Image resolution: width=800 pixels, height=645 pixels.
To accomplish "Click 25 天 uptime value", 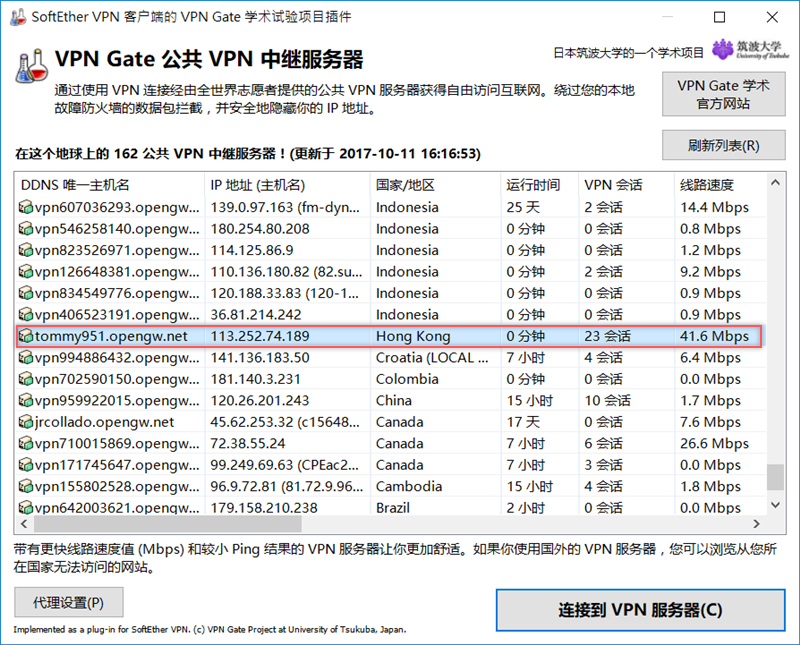I will coord(523,207).
